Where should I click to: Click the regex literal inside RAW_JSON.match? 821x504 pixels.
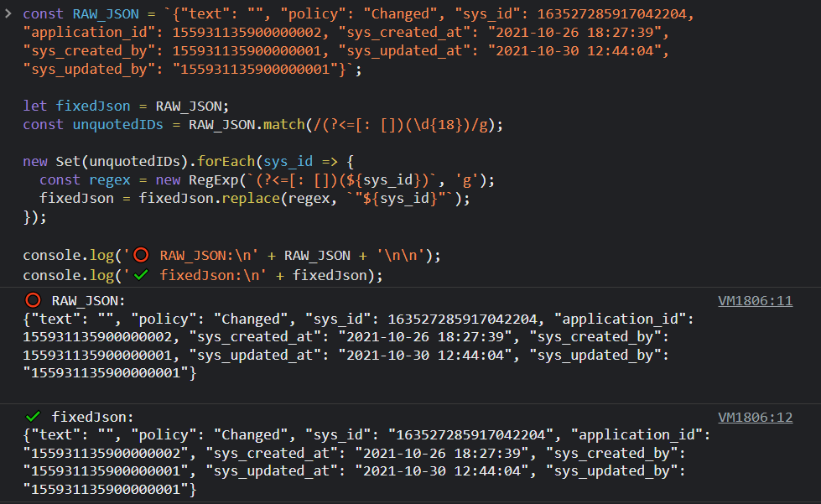[x=384, y=124]
